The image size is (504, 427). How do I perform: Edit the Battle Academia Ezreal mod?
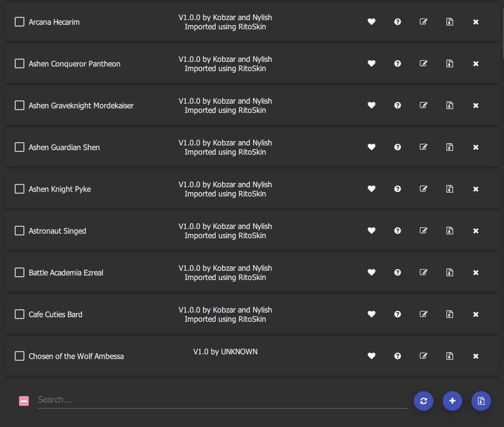tap(424, 272)
